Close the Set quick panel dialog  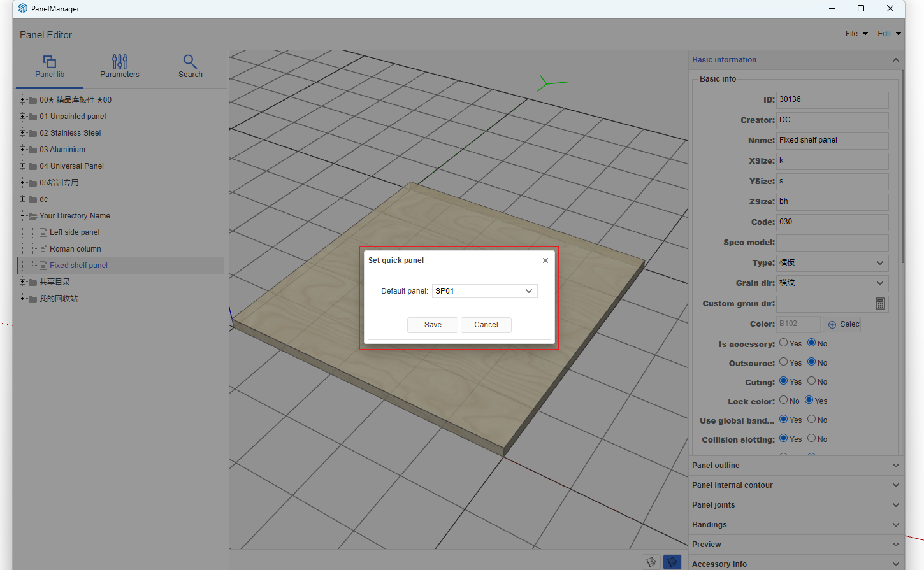point(545,260)
